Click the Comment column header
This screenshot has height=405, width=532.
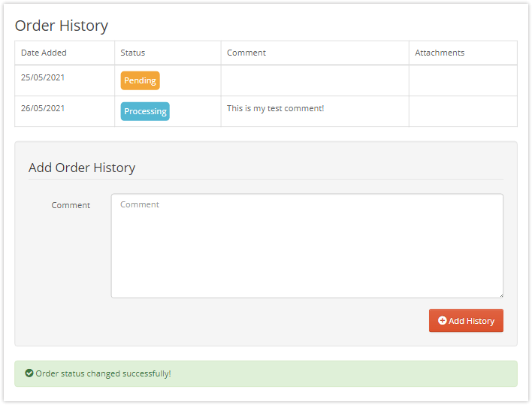coord(315,53)
